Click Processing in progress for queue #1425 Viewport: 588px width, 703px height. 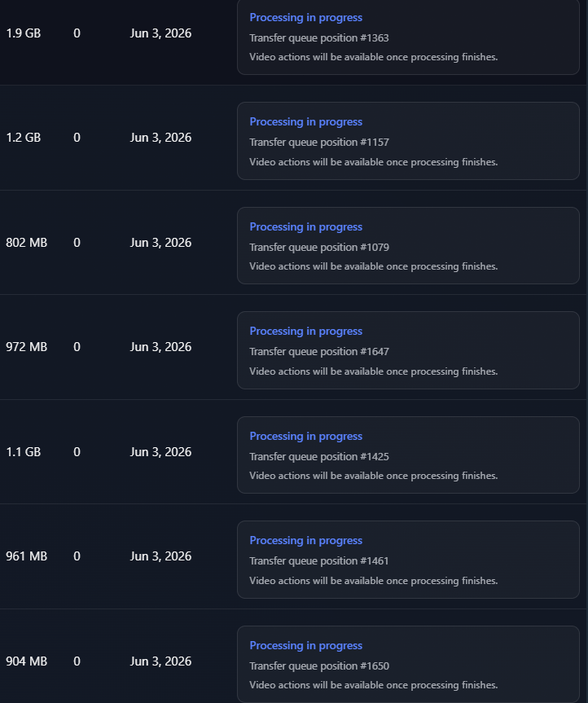pos(305,437)
